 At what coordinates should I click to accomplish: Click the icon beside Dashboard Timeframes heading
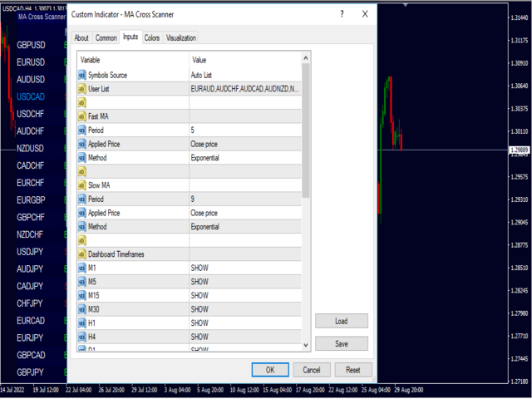coord(82,254)
